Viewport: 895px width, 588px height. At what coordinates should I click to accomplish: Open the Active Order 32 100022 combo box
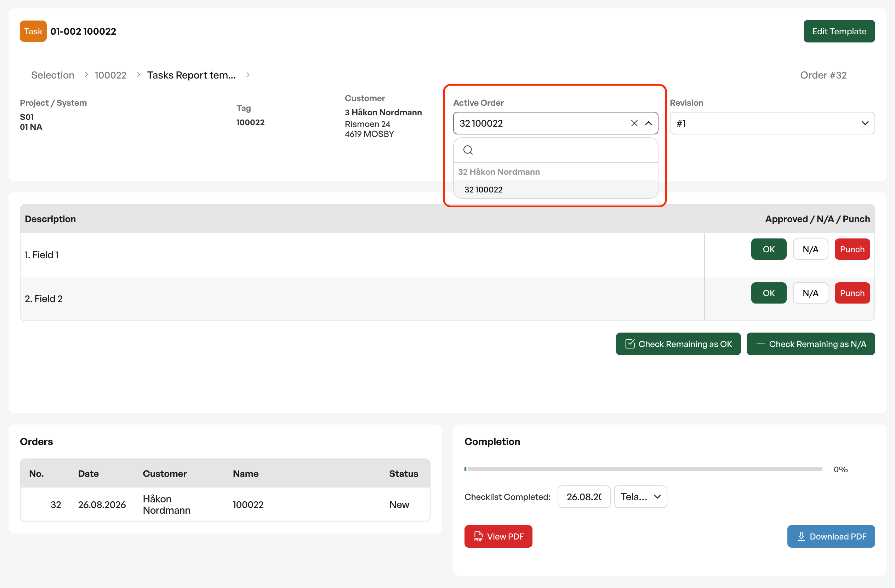(x=555, y=123)
